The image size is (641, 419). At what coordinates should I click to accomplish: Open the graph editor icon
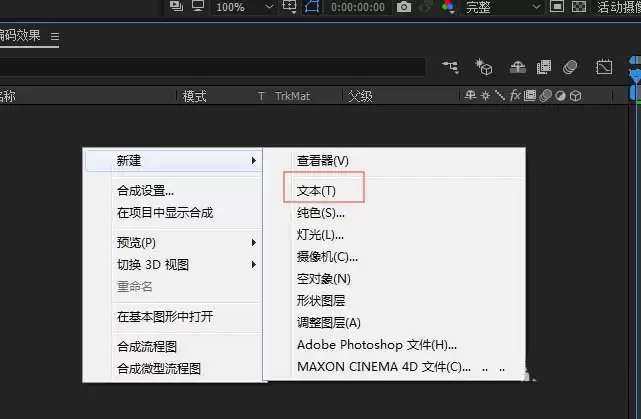(x=604, y=67)
